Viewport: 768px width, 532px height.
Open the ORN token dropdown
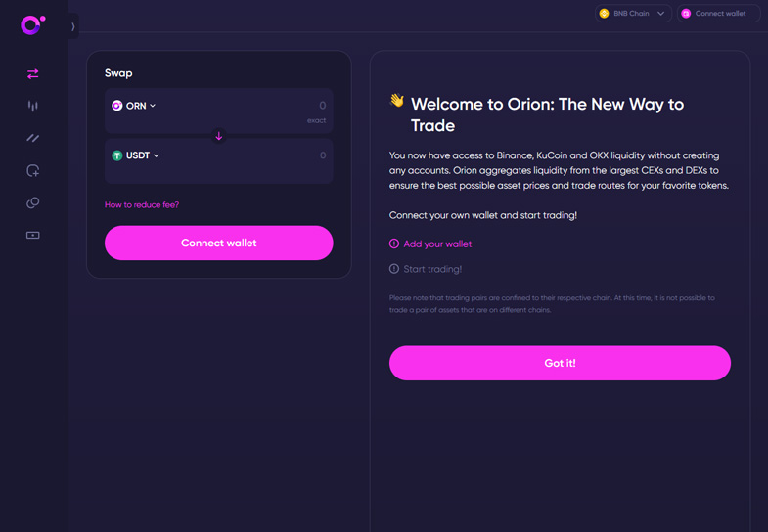pos(134,106)
